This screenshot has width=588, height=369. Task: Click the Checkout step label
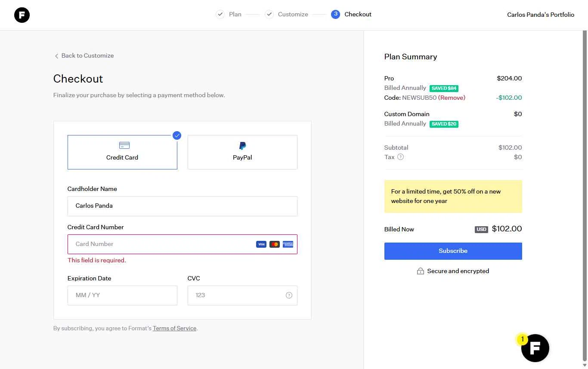[358, 14]
